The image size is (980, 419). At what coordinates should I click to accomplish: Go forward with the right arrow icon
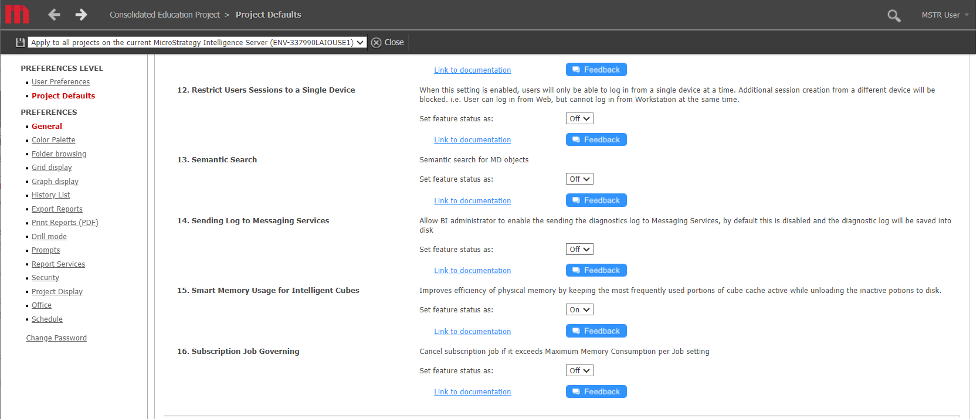point(82,15)
